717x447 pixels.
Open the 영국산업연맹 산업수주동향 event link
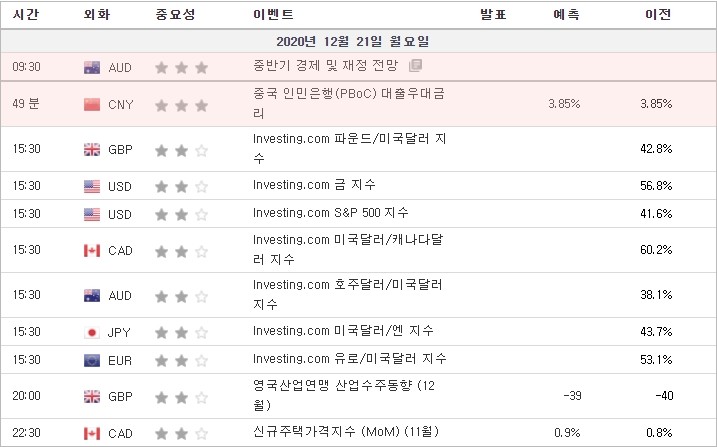[x=344, y=395]
